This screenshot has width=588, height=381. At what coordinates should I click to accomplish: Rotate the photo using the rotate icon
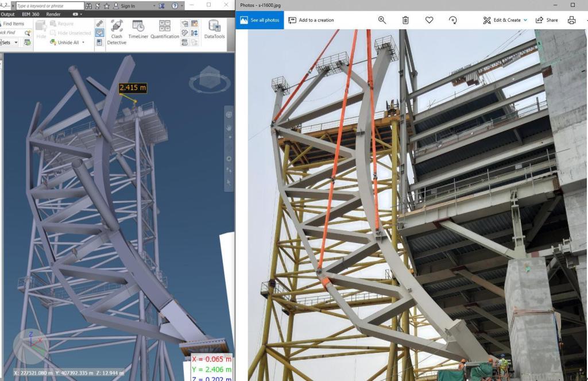(452, 20)
